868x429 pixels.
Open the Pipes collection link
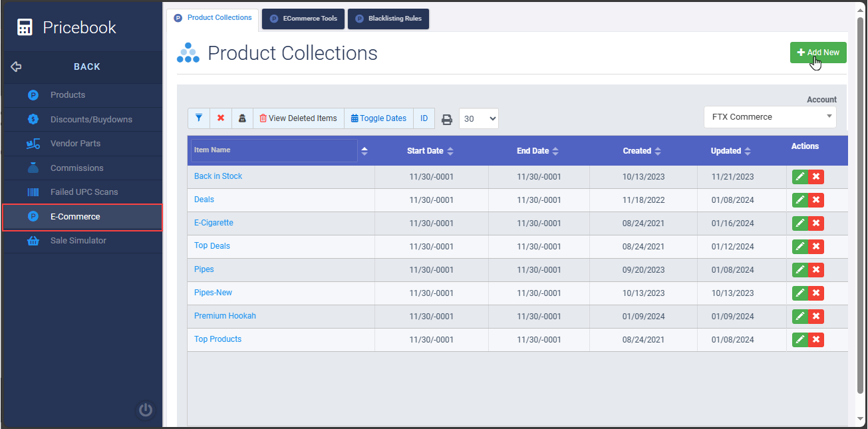(204, 269)
